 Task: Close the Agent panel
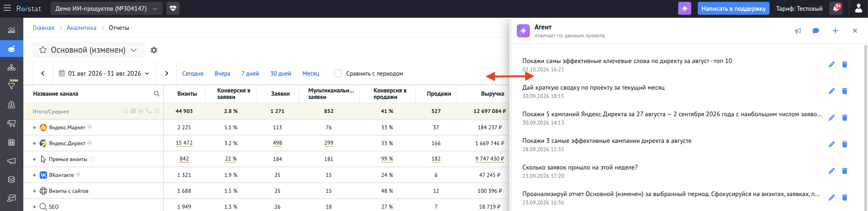(855, 31)
